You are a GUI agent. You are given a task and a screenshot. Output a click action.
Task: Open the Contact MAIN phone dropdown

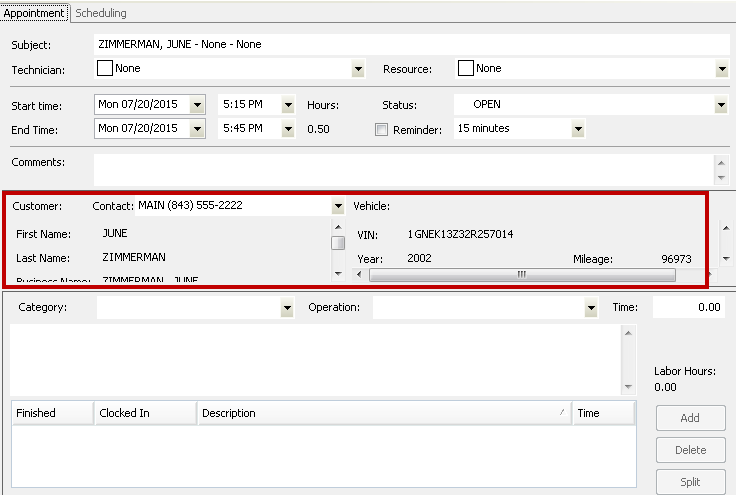tap(338, 206)
